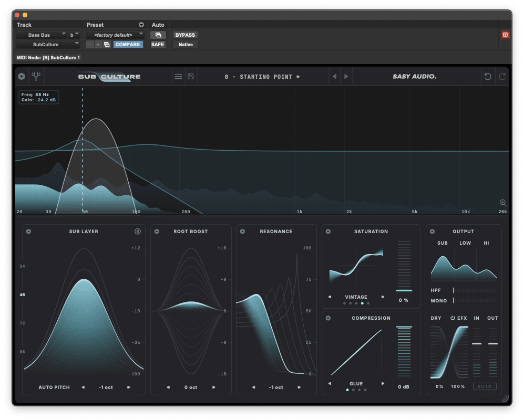Click the plug-in settings copy icon

click(x=107, y=45)
